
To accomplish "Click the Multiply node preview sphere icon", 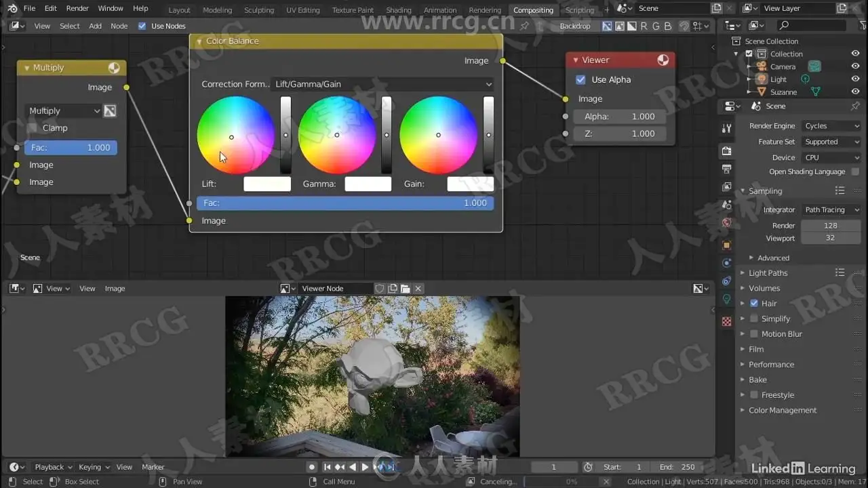I will 114,68.
